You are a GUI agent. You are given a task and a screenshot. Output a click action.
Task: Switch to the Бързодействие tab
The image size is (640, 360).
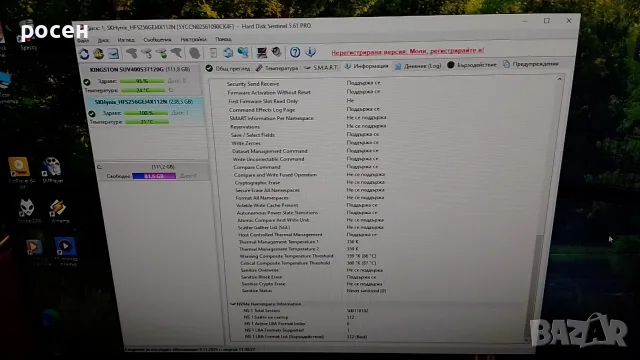coord(472,64)
